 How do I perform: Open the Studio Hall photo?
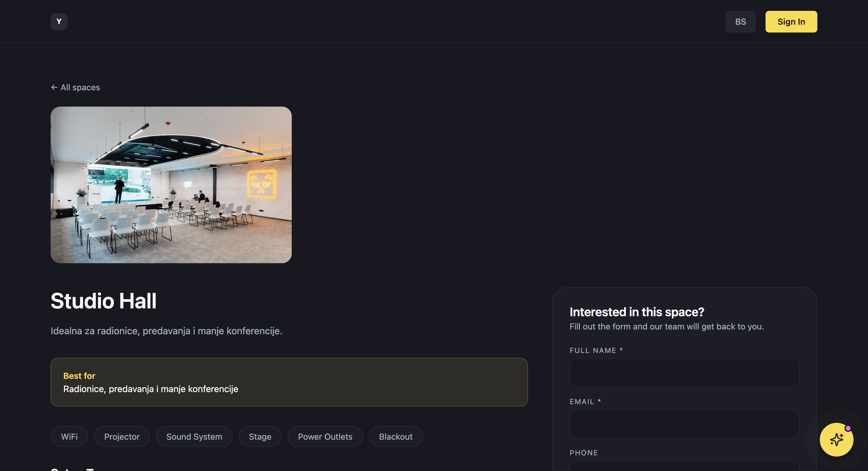(171, 185)
